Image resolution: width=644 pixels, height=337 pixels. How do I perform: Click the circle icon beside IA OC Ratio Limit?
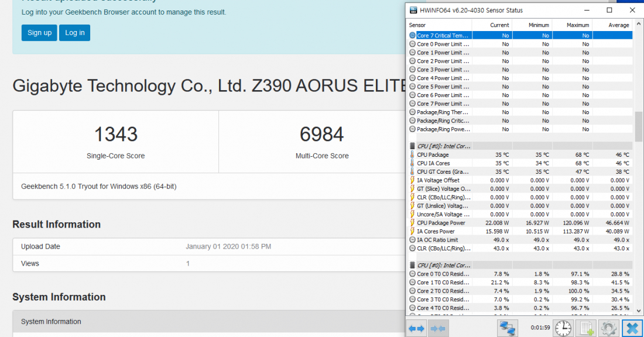tap(412, 240)
